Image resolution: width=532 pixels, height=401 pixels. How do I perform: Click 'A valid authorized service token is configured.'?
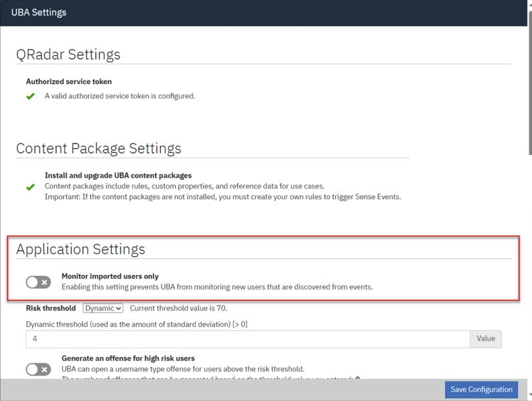click(120, 96)
